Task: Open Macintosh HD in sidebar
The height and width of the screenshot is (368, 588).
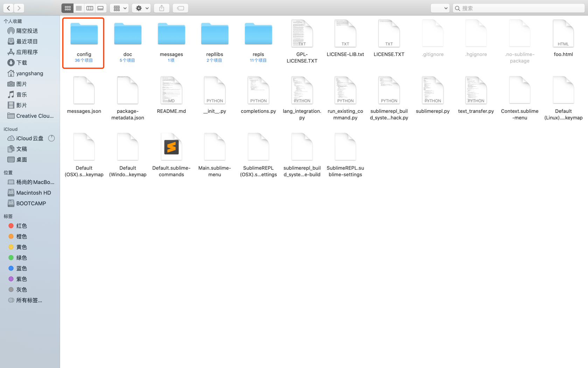Action: point(30,193)
